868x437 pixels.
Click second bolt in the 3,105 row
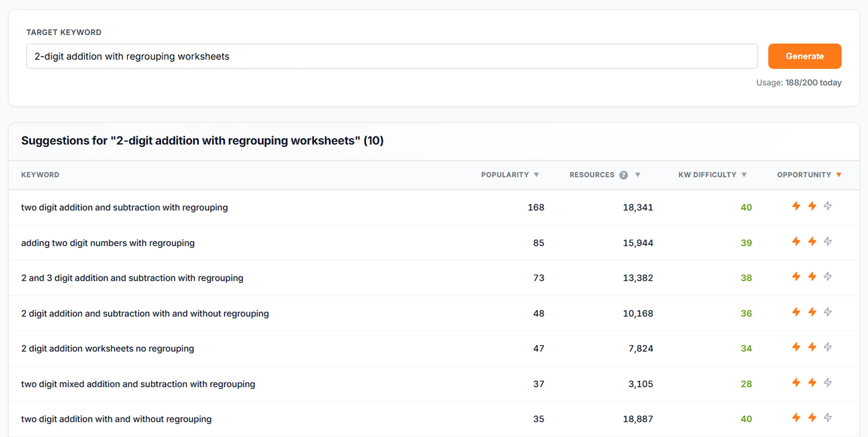pyautogui.click(x=812, y=383)
